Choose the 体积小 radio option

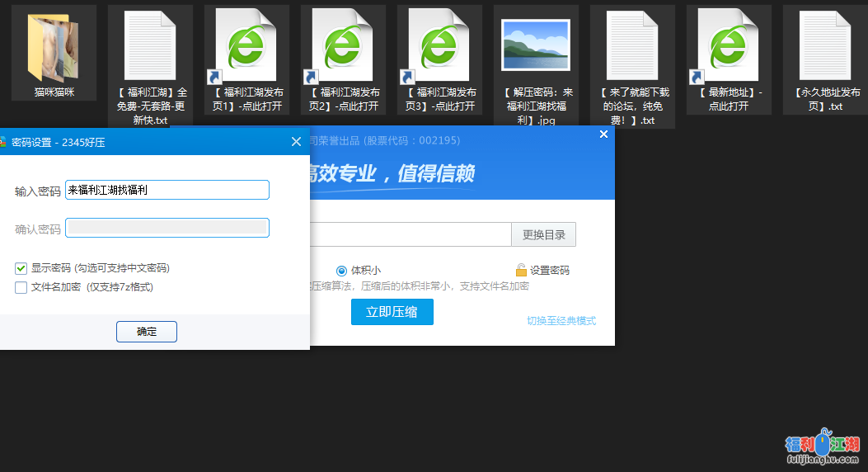pos(342,271)
